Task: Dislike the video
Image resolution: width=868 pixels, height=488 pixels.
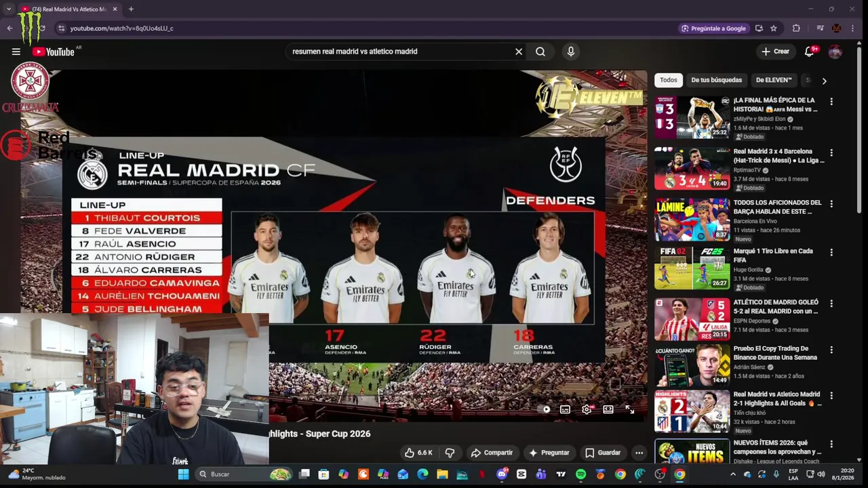Action: tap(450, 453)
